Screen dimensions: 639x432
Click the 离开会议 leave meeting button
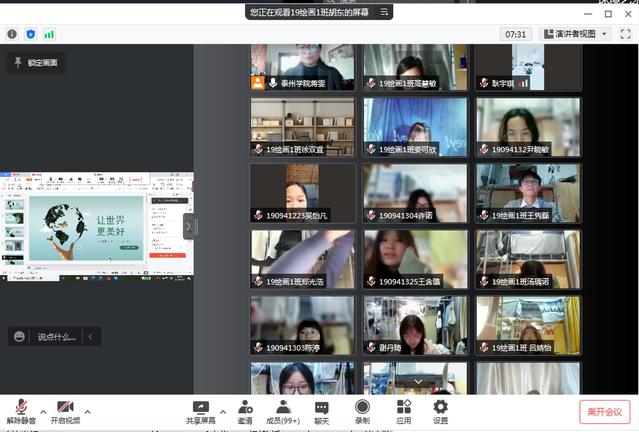click(x=604, y=411)
